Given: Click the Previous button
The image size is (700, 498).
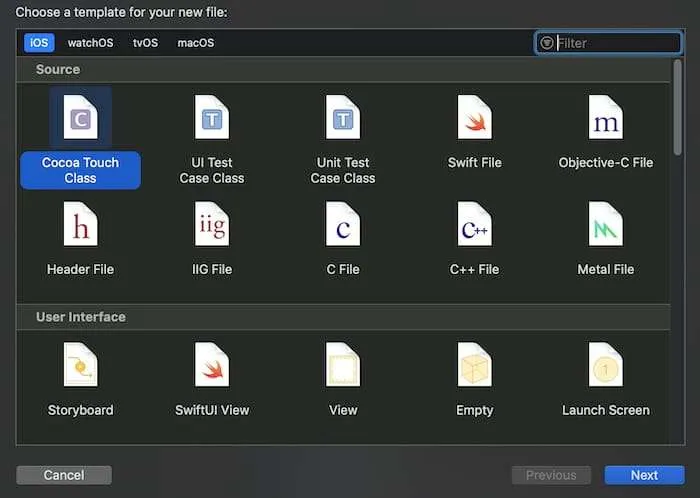Looking at the screenshot, I should pyautogui.click(x=551, y=475).
